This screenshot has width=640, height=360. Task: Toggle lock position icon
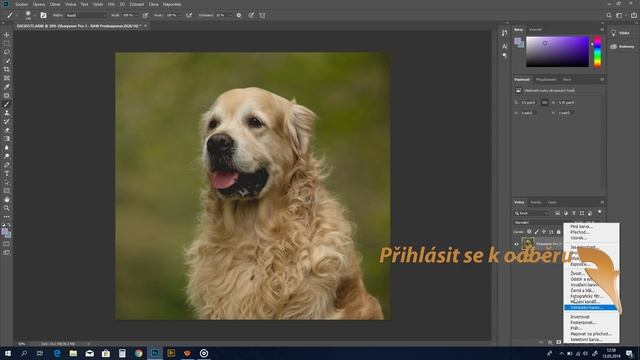tap(544, 232)
